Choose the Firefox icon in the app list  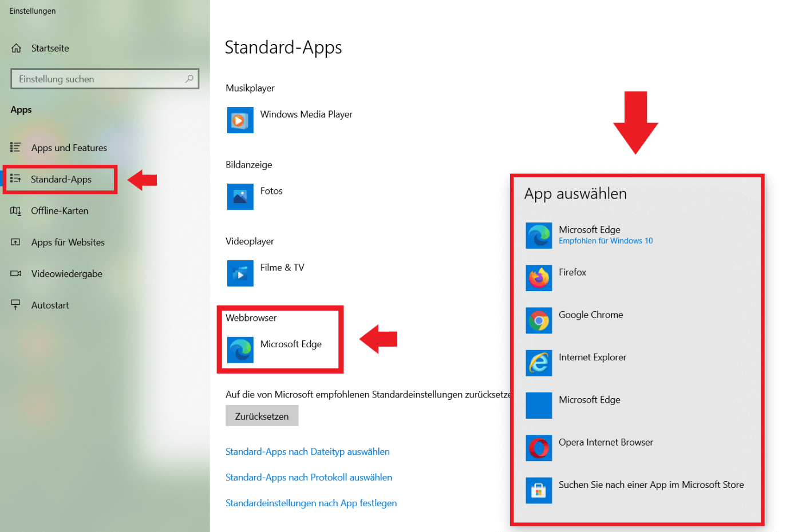click(539, 278)
